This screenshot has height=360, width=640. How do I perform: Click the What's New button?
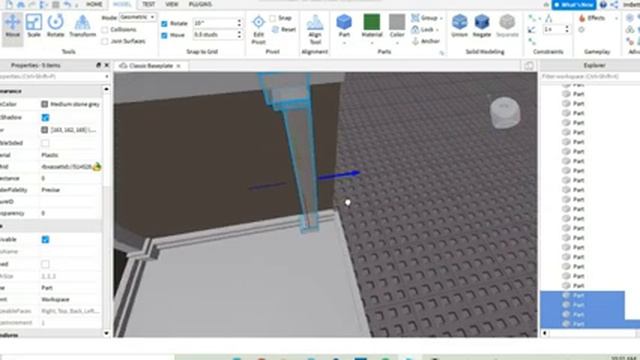[x=573, y=4]
